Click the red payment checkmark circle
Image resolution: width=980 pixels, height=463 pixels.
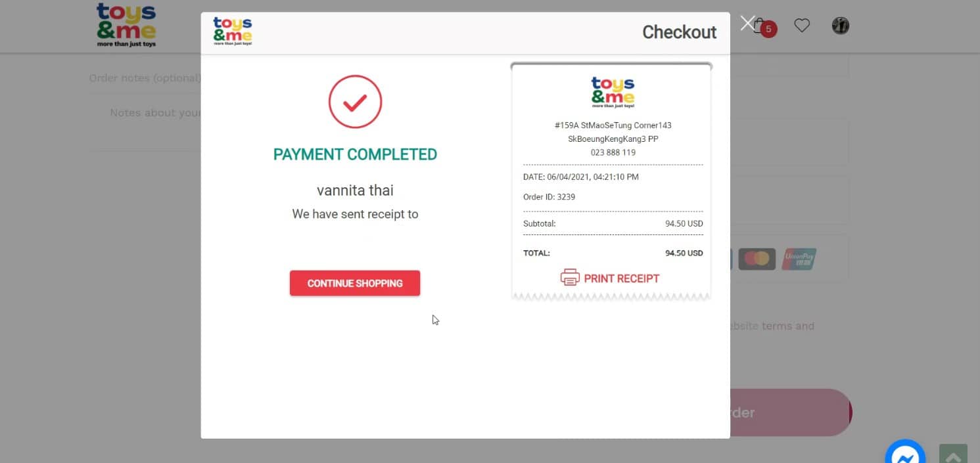pos(355,102)
